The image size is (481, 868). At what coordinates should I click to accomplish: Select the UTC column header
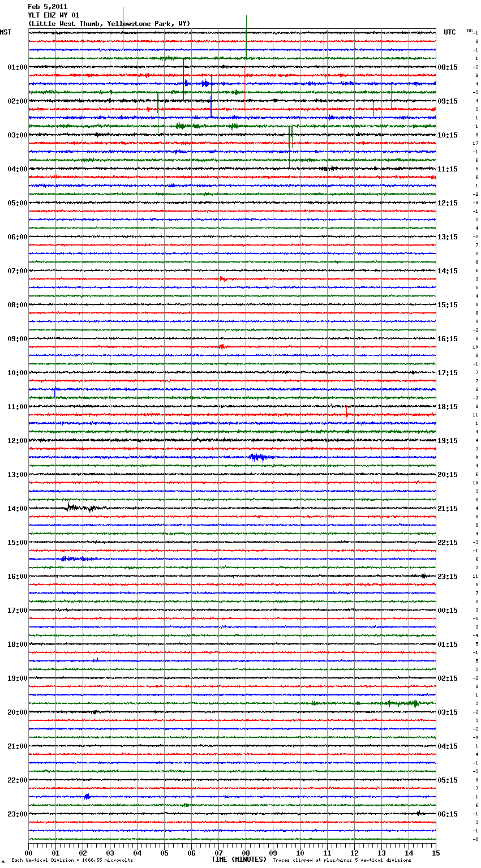[x=450, y=32]
